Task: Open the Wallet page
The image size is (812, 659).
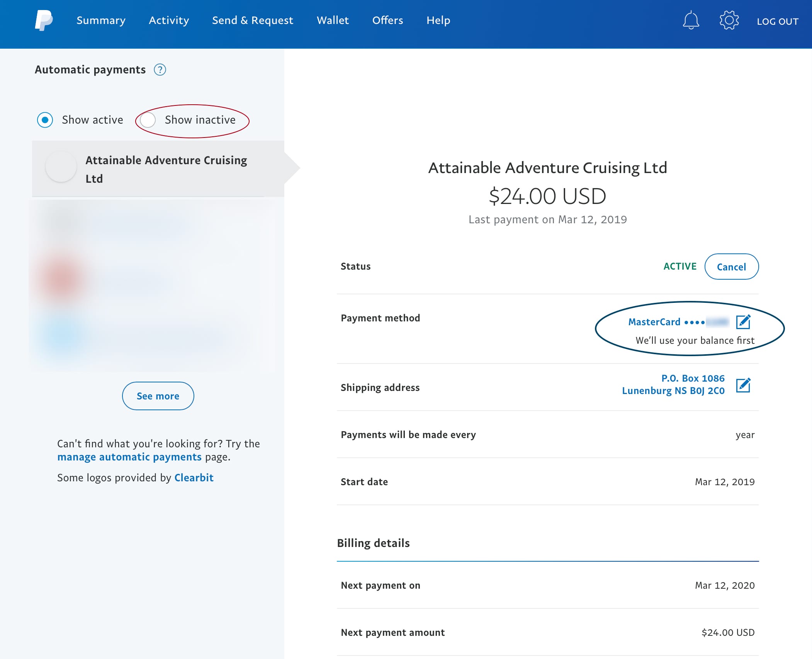Action: (333, 20)
